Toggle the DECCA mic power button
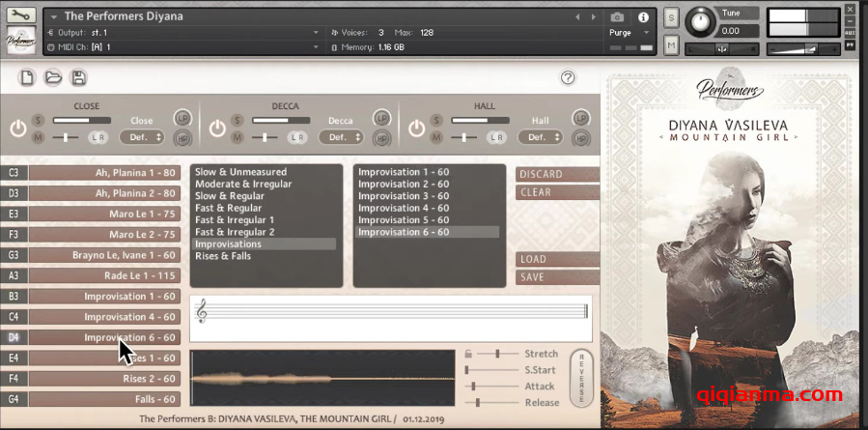This screenshot has height=430, width=868. 217,128
